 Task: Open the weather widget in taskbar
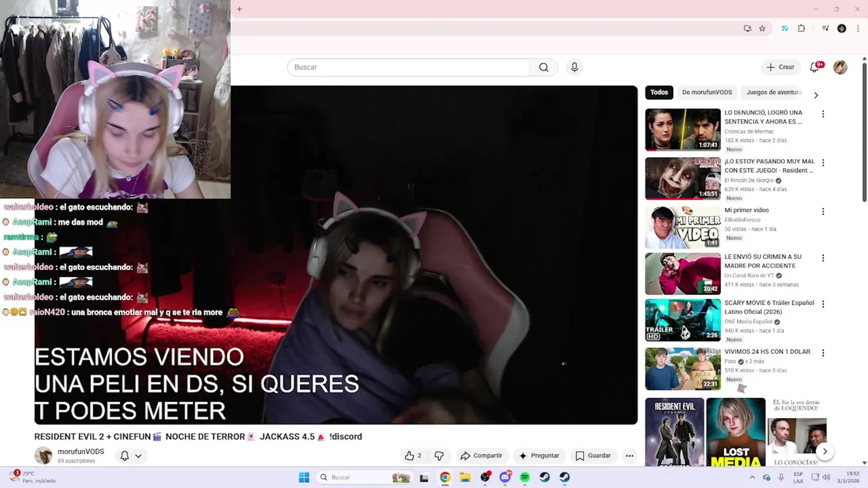click(x=33, y=477)
